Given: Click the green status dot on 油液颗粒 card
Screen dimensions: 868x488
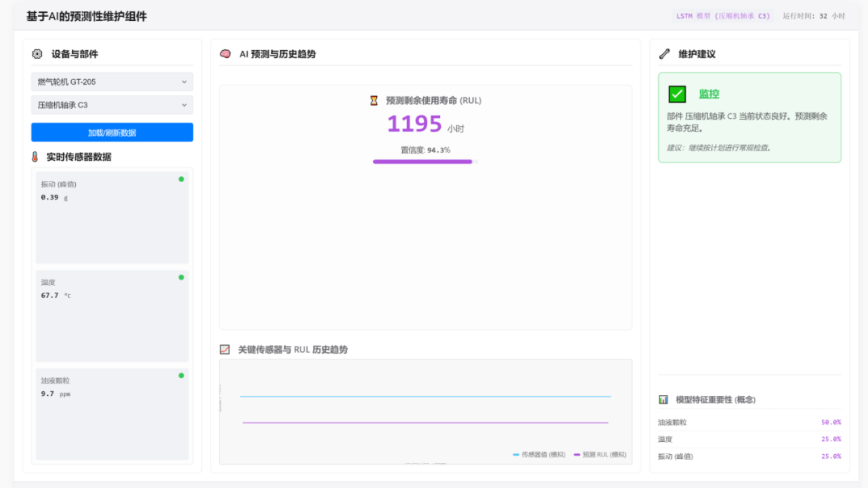Looking at the screenshot, I should 181,376.
